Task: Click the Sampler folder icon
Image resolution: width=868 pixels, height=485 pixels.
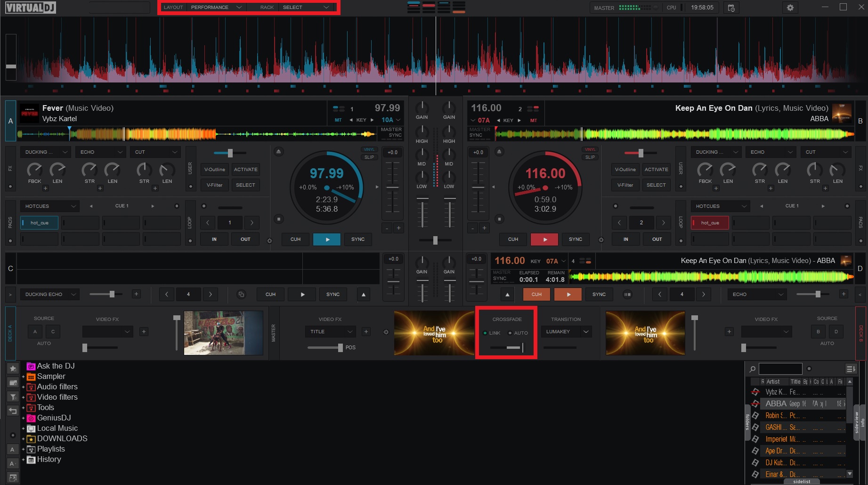Action: pos(31,377)
